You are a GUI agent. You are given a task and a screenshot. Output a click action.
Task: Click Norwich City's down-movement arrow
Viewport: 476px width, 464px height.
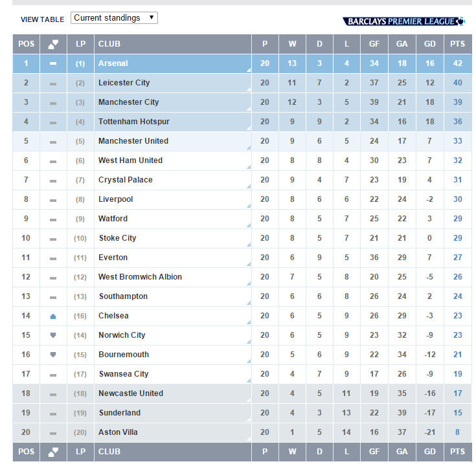pos(53,335)
